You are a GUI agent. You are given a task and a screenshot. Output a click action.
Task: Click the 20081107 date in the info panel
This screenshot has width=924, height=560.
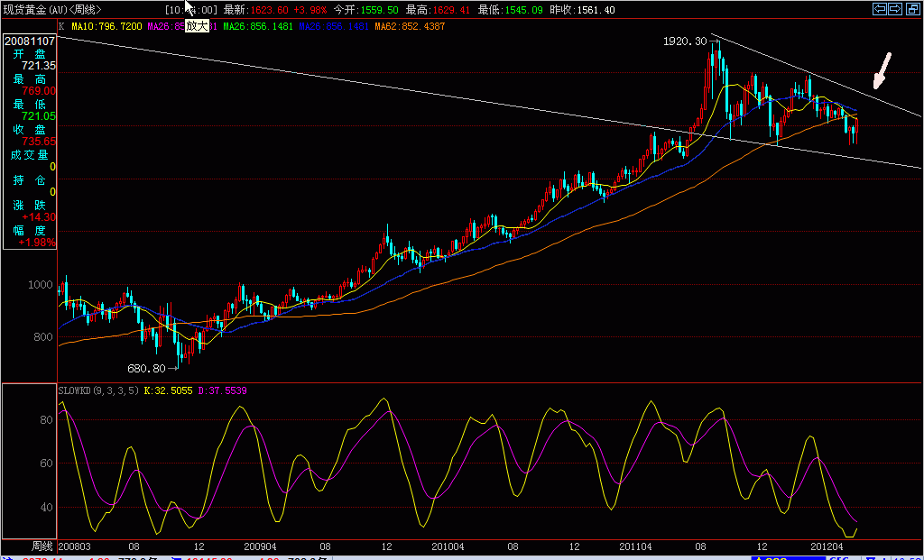pyautogui.click(x=30, y=41)
